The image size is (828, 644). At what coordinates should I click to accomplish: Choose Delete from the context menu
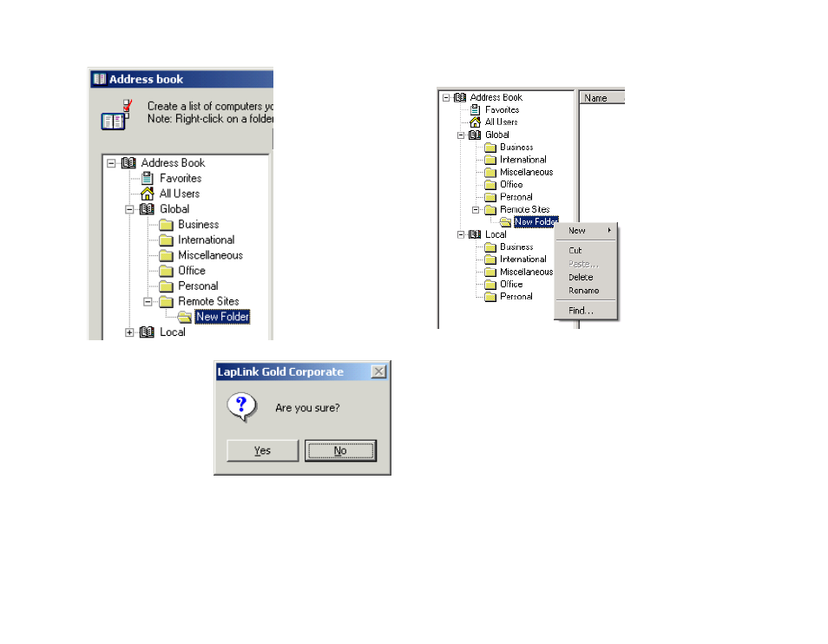[586, 277]
